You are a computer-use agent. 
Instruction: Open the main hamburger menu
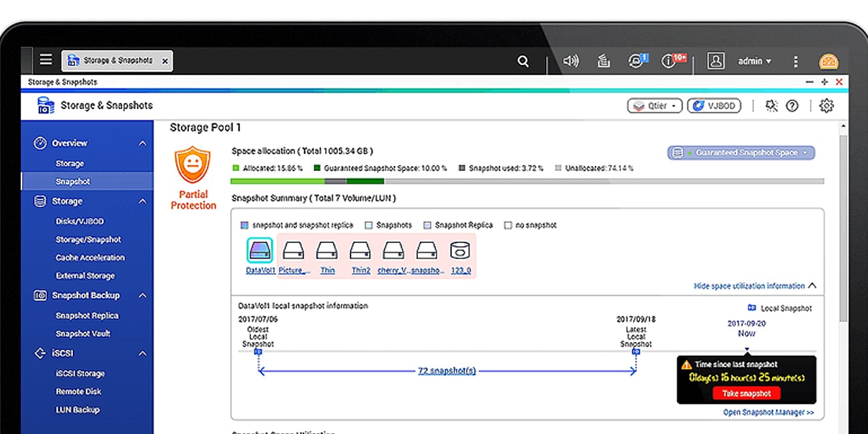[45, 60]
